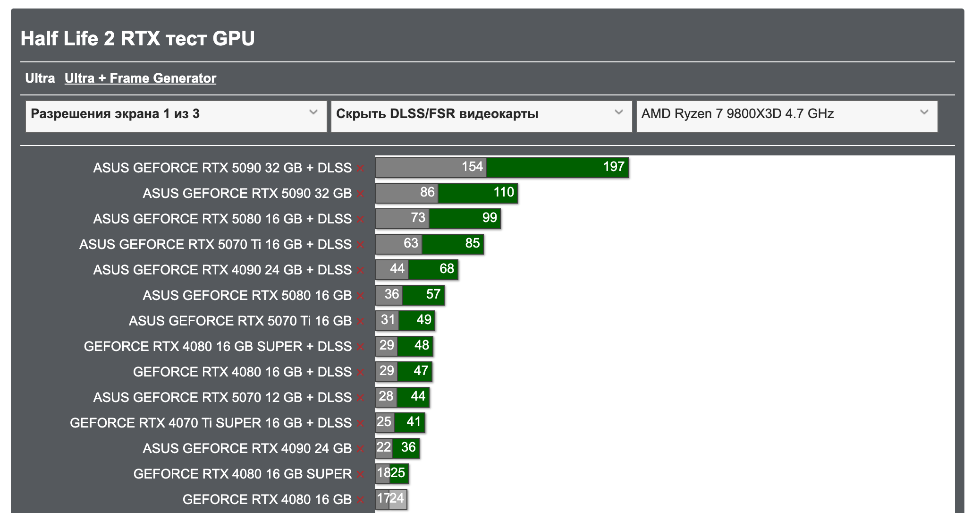Delete the RTX 5070 Ti 16 GB + DLSS row

360,245
